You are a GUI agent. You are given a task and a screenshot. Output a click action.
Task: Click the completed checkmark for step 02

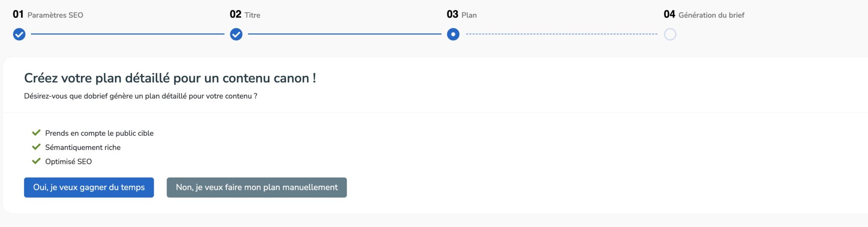(x=236, y=34)
